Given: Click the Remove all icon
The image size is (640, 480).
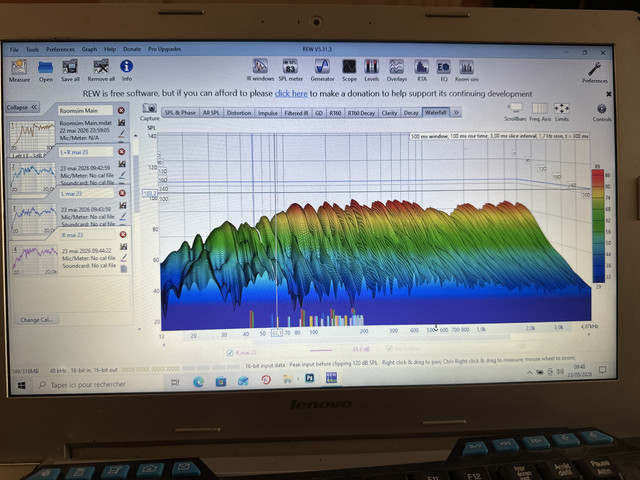Looking at the screenshot, I should coord(101,71).
